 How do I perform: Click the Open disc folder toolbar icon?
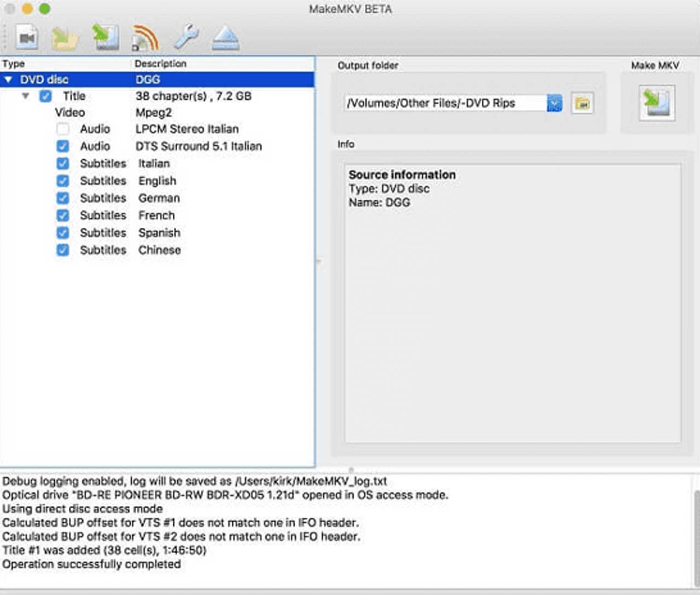(x=65, y=38)
